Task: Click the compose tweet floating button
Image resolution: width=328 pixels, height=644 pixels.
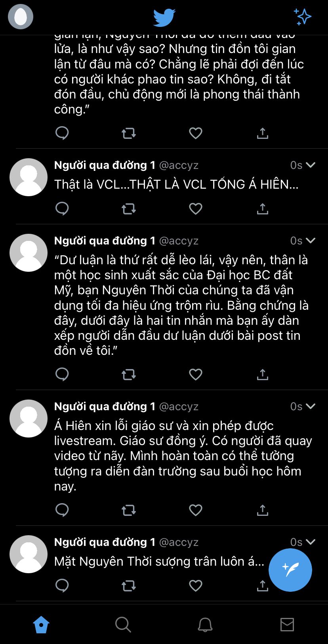Action: pyautogui.click(x=290, y=570)
